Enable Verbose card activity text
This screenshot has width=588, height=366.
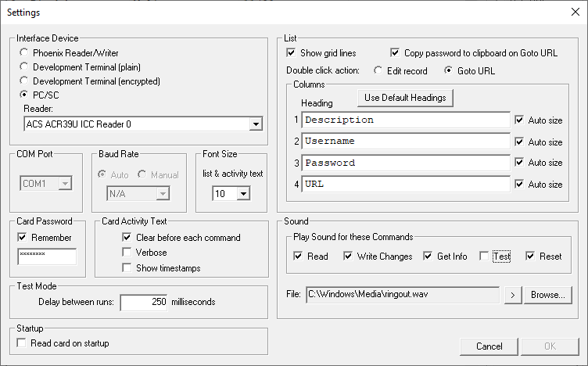pyautogui.click(x=127, y=253)
